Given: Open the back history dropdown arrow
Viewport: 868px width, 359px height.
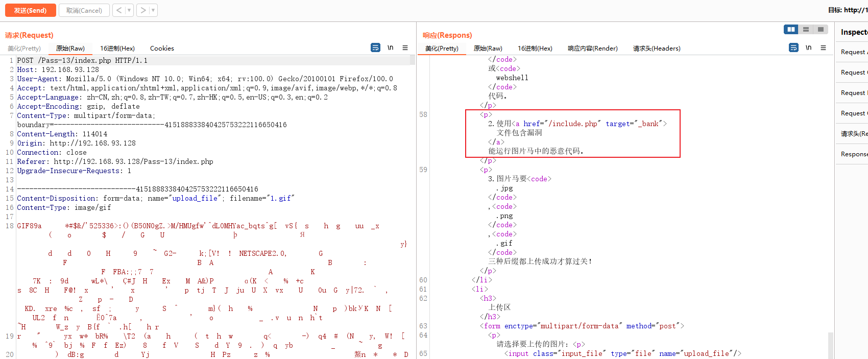Looking at the screenshot, I should point(129,10).
